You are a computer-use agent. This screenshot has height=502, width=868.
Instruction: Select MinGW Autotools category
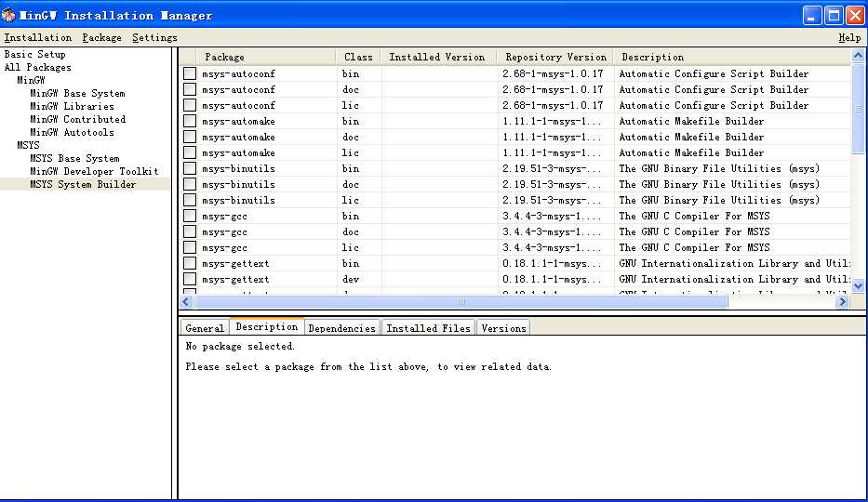click(x=72, y=132)
